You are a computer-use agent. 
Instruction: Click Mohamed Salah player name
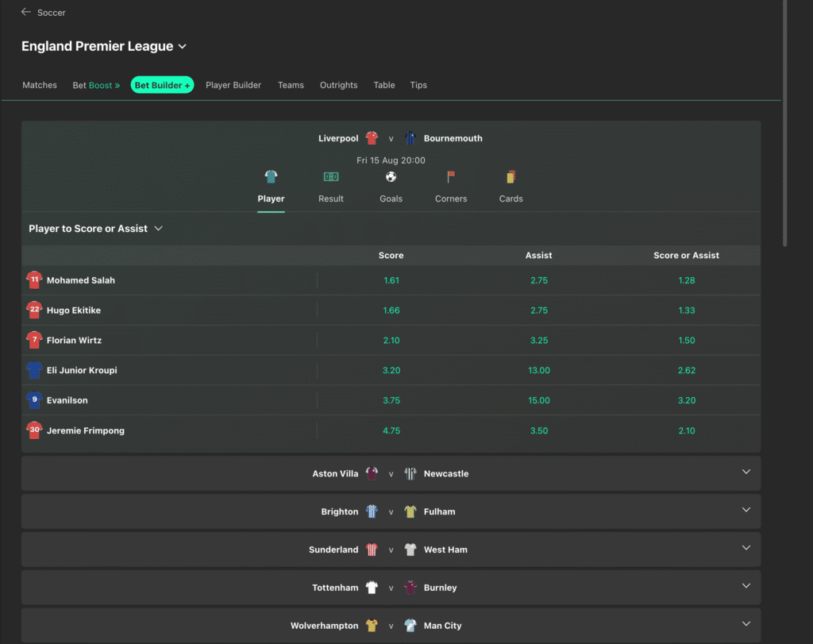[81, 280]
